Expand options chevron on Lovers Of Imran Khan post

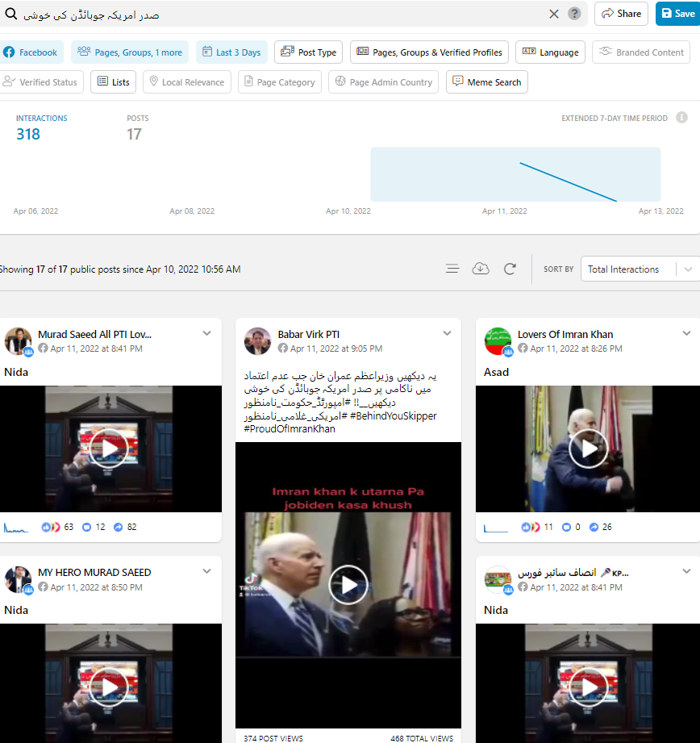686,333
